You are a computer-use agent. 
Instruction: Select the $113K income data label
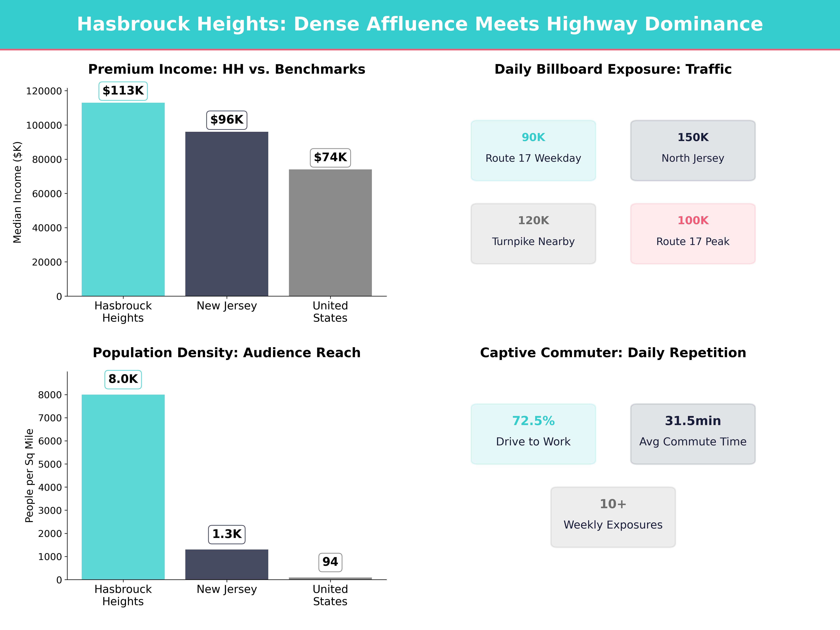tap(123, 91)
